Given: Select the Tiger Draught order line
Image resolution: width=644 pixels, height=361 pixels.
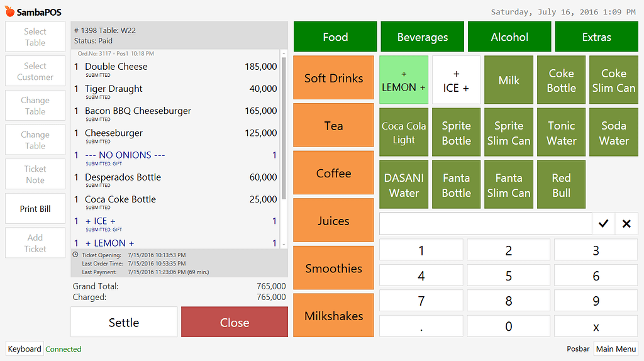Looking at the screenshot, I should [177, 91].
